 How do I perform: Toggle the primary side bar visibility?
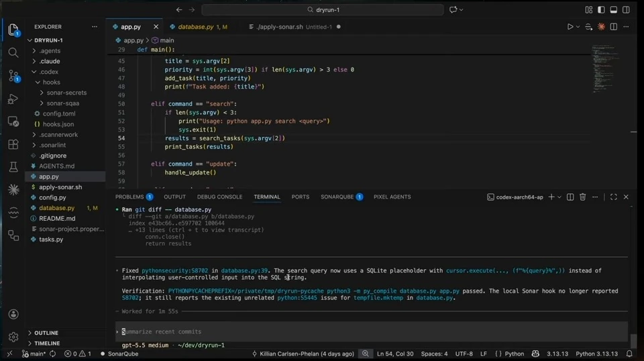(x=601, y=10)
